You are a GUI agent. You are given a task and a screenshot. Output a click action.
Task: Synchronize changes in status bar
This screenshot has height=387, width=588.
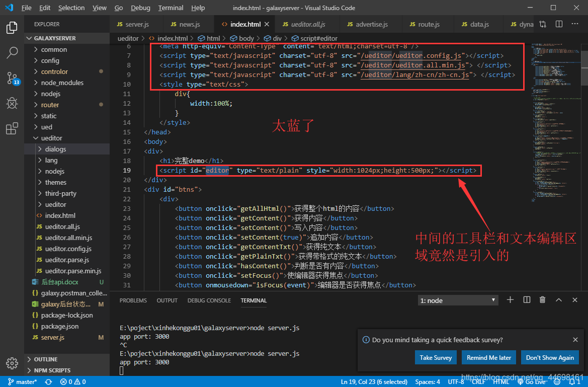point(48,382)
